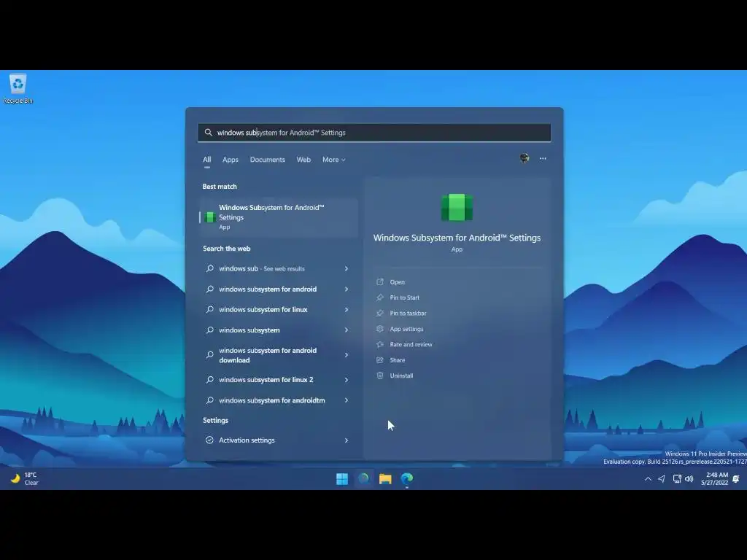
Task: Open the three-dot options menu in search panel
Action: click(x=543, y=158)
